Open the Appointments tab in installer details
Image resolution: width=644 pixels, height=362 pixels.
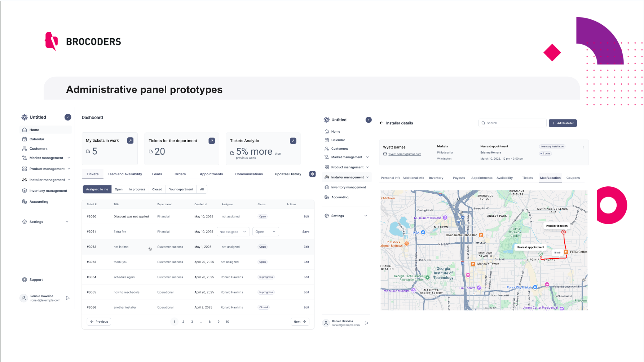point(482,177)
